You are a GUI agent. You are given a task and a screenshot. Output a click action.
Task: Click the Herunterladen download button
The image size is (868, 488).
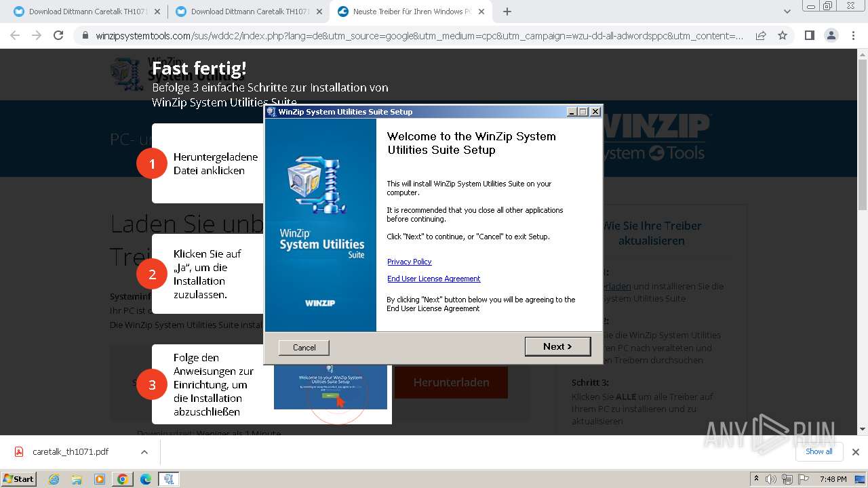(451, 382)
